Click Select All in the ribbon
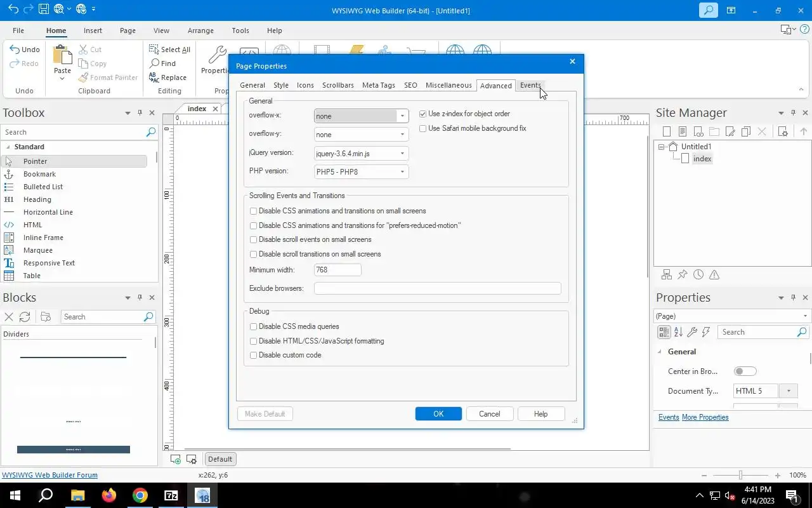This screenshot has height=508, width=812. (x=169, y=50)
